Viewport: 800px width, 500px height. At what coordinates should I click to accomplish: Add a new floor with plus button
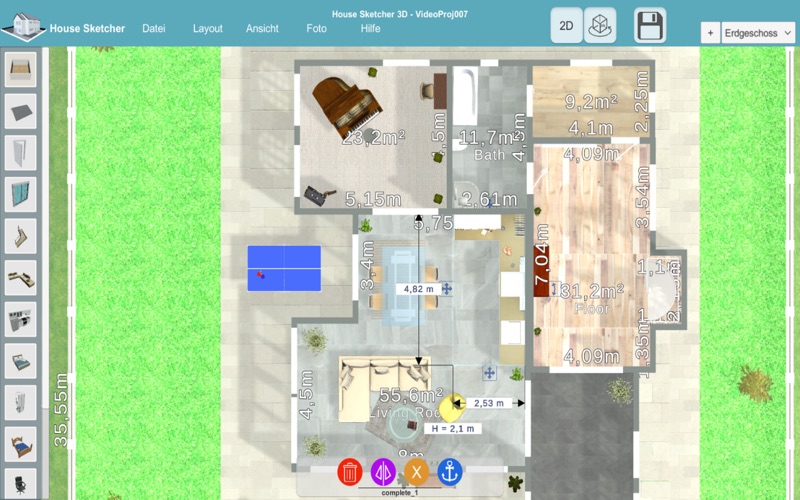[710, 33]
